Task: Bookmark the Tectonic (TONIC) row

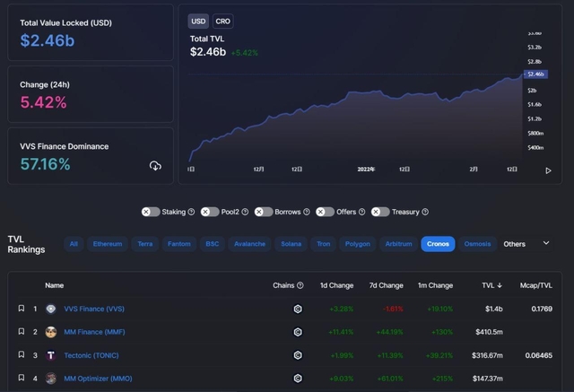Action: [22, 355]
